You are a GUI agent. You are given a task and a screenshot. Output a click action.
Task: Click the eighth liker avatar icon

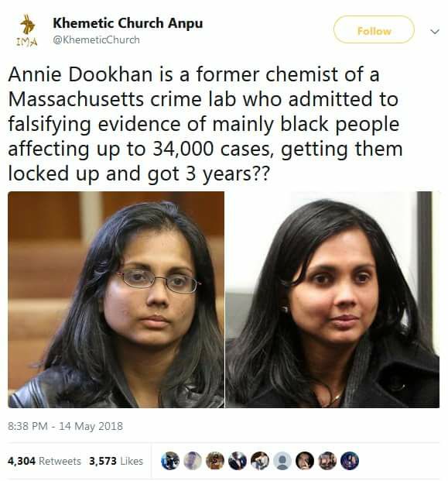pos(327,461)
